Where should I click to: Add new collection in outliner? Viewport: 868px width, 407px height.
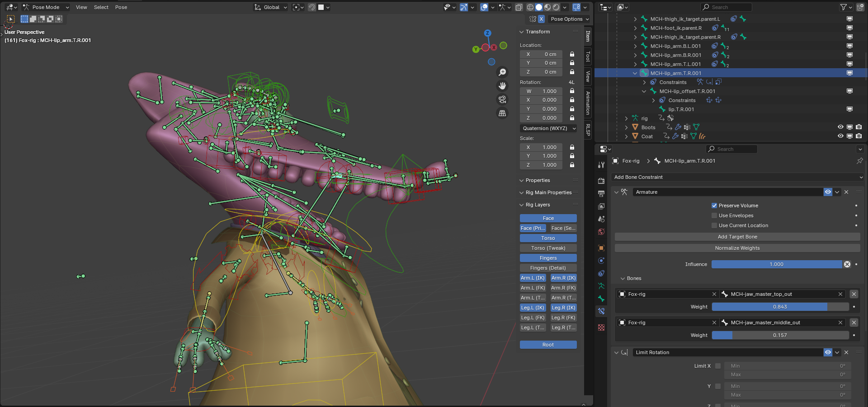[860, 7]
